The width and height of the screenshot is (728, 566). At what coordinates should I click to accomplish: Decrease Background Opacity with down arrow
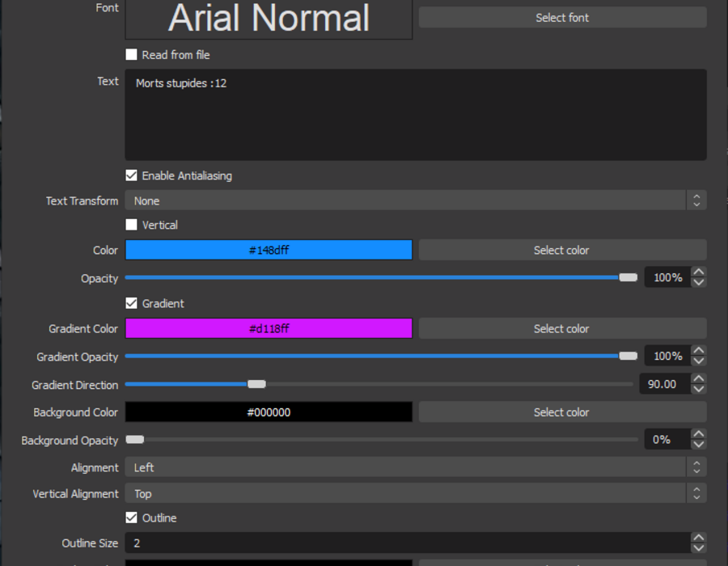tap(699, 445)
